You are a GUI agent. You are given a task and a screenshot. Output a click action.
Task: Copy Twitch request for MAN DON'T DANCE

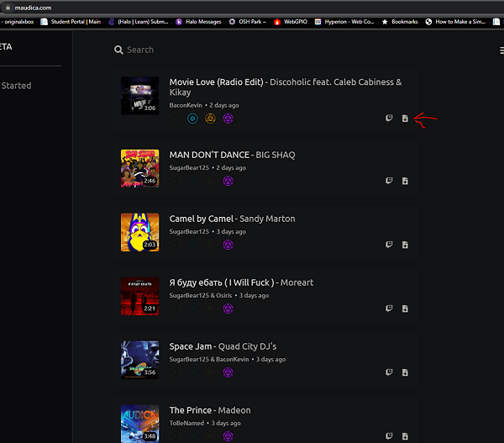pyautogui.click(x=389, y=181)
